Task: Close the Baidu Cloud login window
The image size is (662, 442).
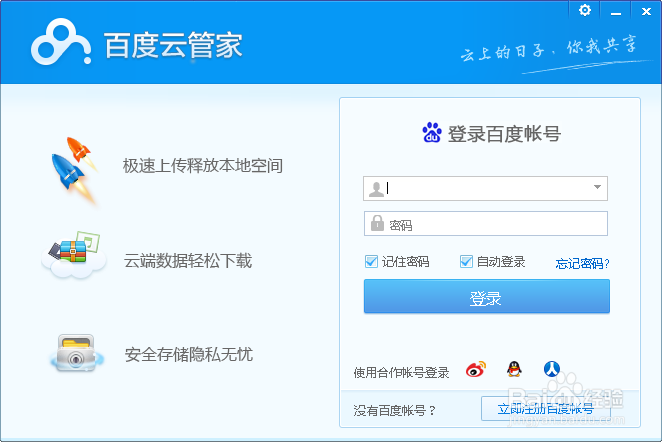Action: pyautogui.click(x=646, y=11)
